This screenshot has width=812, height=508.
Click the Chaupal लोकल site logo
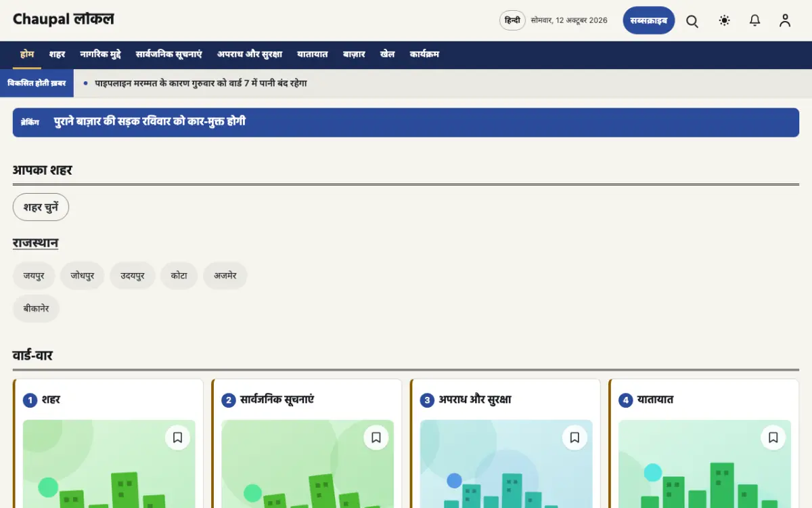[x=64, y=19]
